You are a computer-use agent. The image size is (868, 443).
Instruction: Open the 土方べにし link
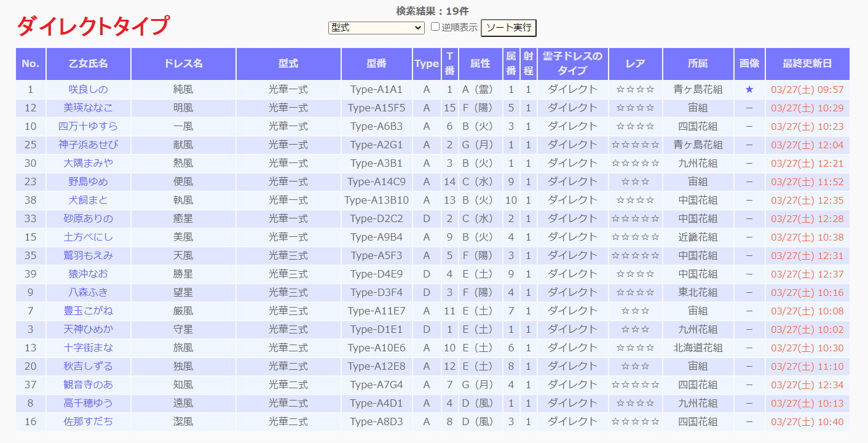pyautogui.click(x=88, y=237)
